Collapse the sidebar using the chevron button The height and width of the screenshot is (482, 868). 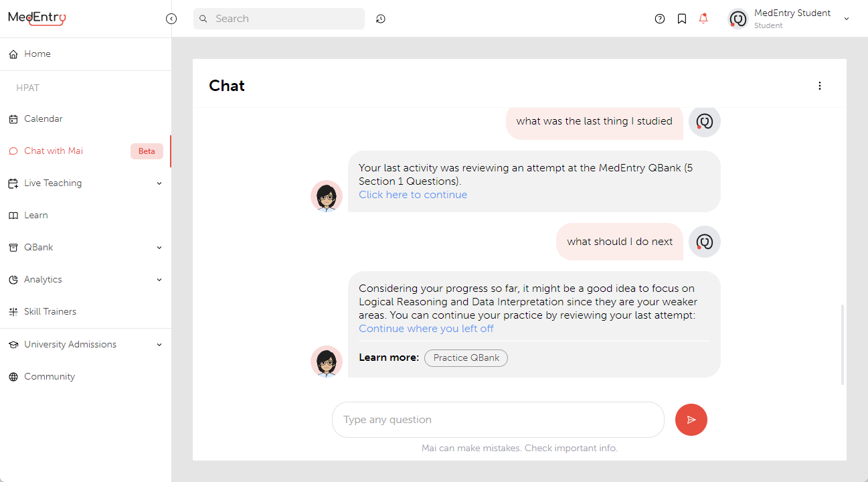coord(171,19)
